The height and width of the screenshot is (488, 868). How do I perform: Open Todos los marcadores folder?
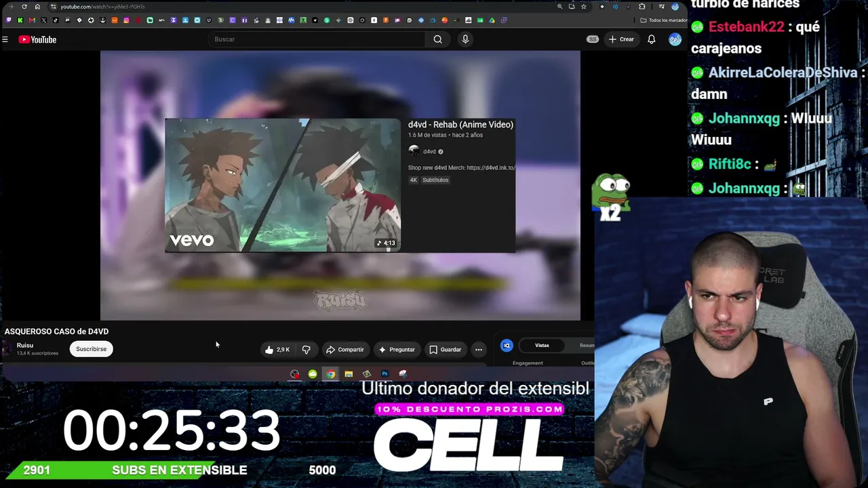tap(664, 20)
